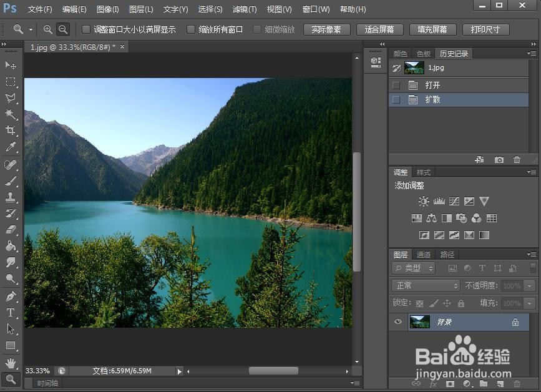Open the blend mode dropdown showing 正常

425,286
